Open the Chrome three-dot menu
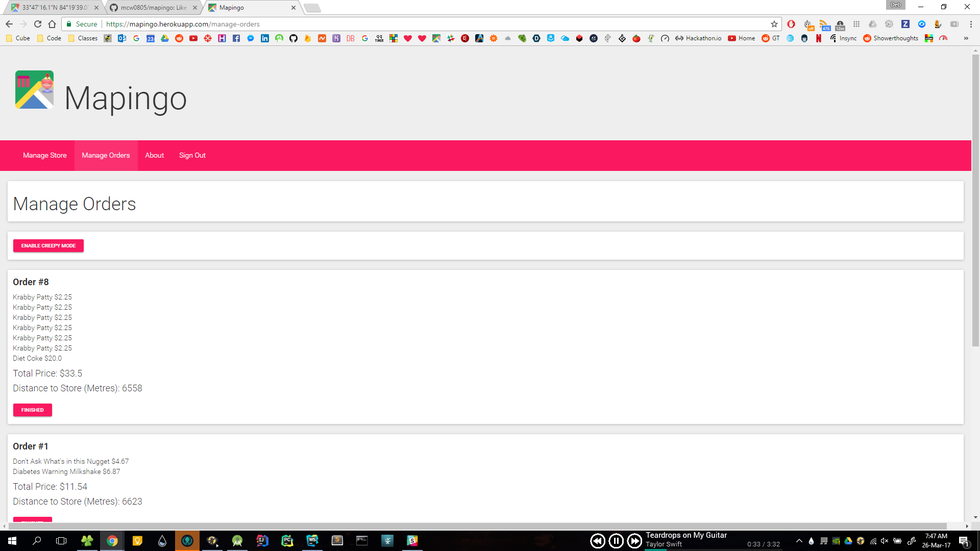 pos(971,24)
